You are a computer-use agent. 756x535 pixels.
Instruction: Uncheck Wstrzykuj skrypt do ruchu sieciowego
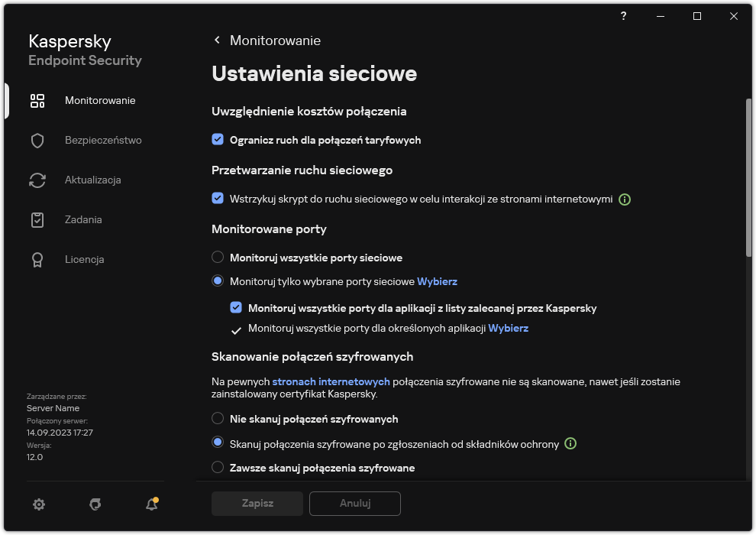coord(219,199)
